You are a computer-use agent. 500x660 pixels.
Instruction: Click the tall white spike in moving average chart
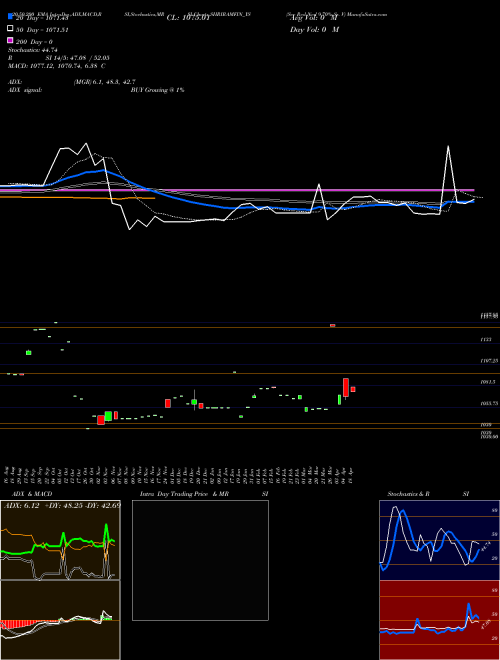tap(448, 173)
